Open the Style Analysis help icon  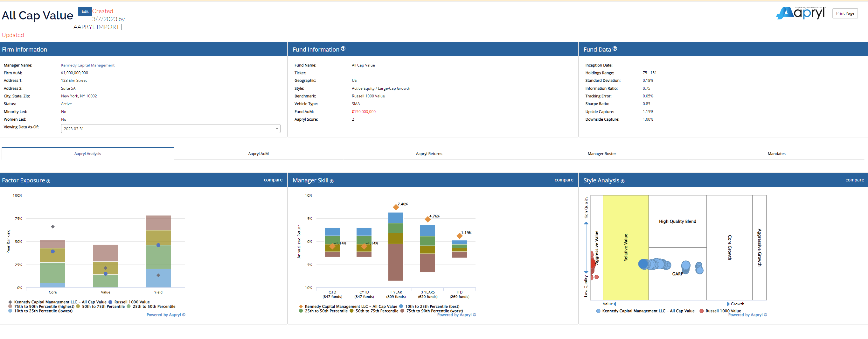(x=622, y=181)
